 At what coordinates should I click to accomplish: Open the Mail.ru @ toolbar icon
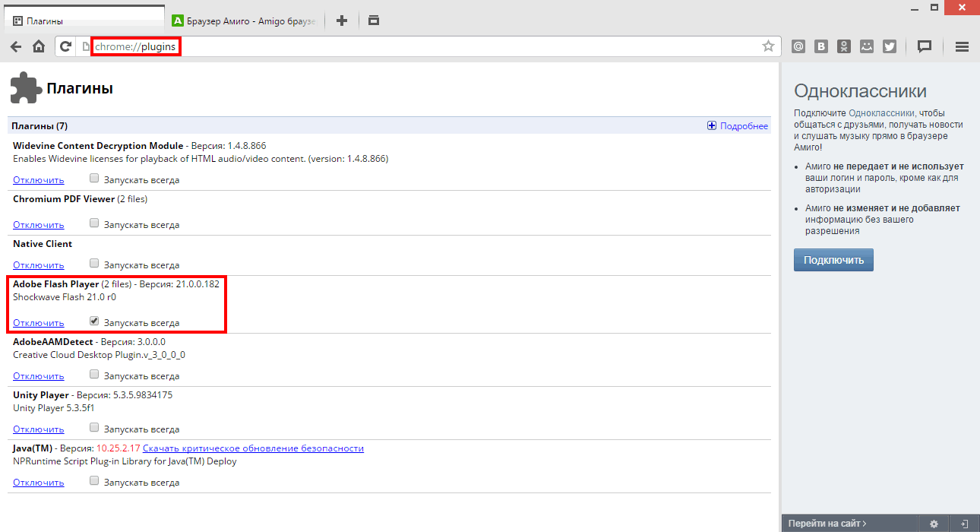tap(798, 46)
